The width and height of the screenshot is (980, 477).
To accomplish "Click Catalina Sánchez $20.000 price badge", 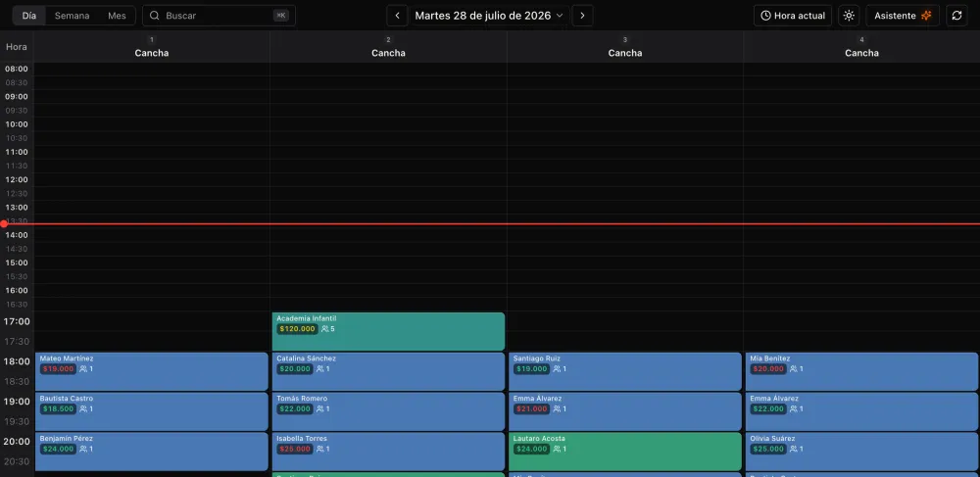I will pos(295,369).
